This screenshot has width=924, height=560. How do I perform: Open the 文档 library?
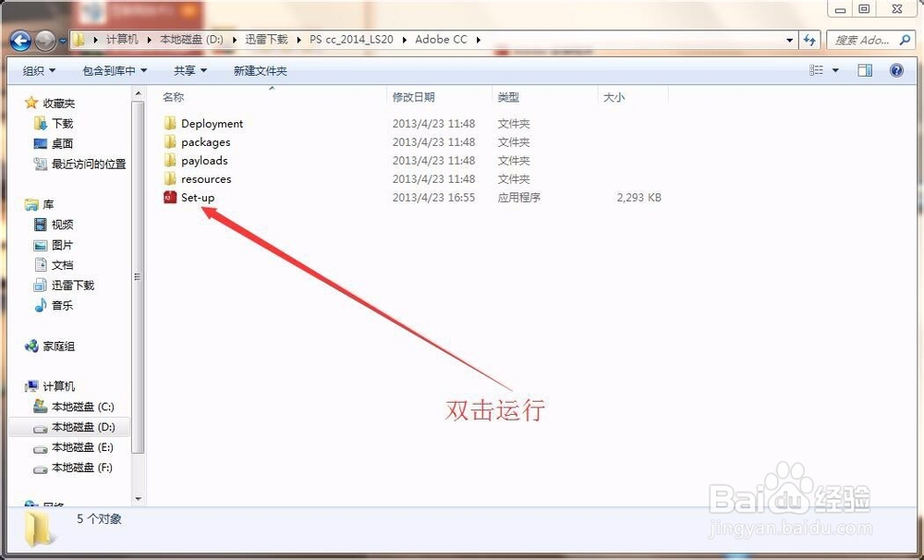click(63, 264)
